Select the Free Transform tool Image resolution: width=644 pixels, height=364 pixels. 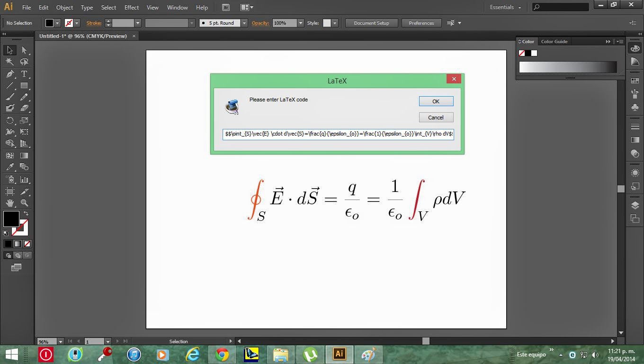click(24, 132)
